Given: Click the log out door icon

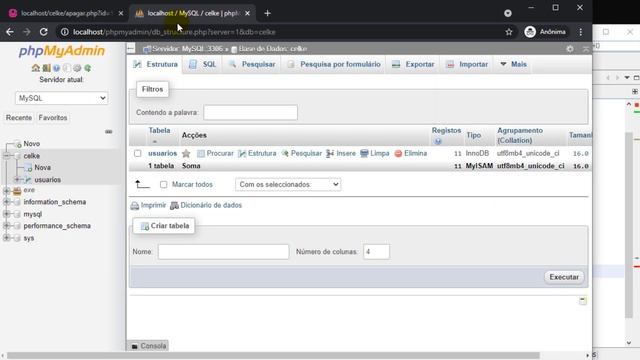Looking at the screenshot, I should click(x=46, y=68).
